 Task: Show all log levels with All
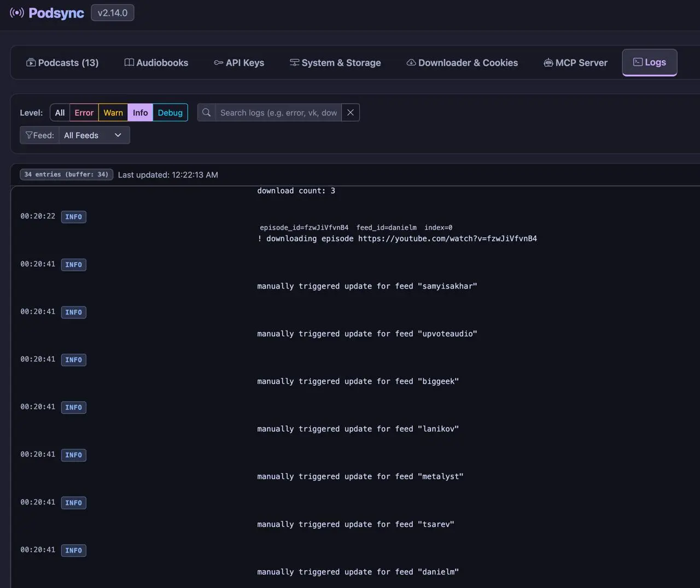point(60,113)
